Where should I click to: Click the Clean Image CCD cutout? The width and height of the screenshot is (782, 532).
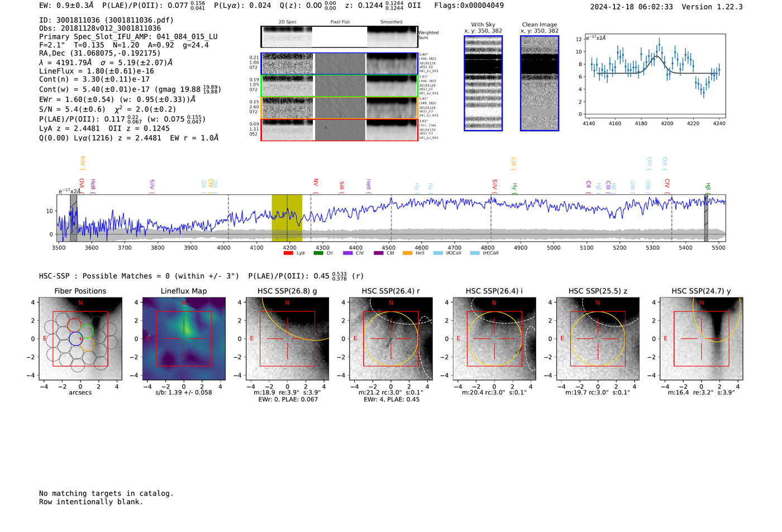(540, 83)
